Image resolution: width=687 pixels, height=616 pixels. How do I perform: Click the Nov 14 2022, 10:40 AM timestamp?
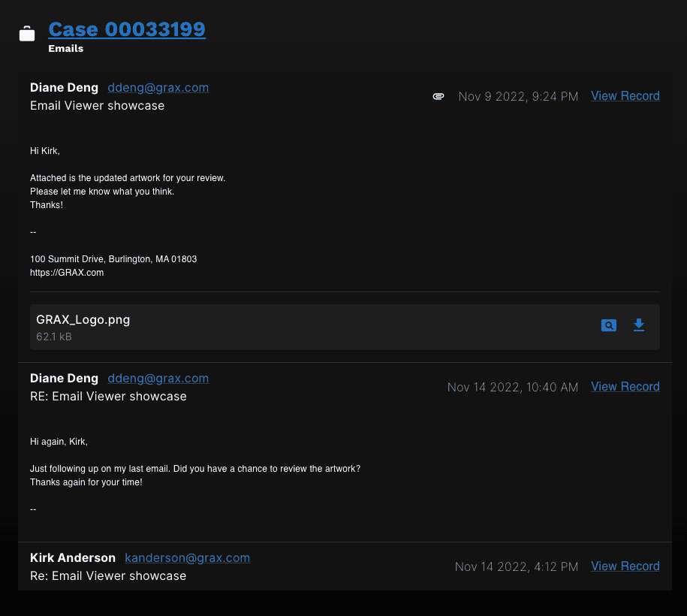coord(513,387)
